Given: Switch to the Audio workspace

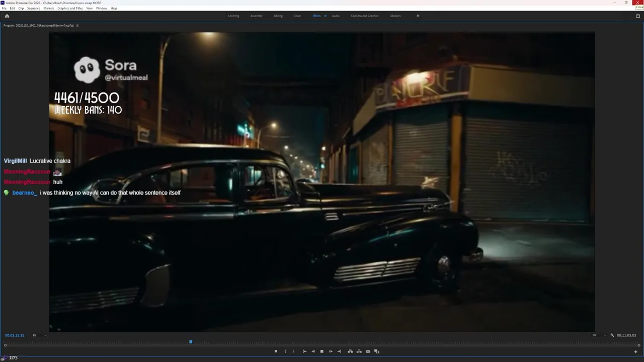Looking at the screenshot, I should [336, 16].
